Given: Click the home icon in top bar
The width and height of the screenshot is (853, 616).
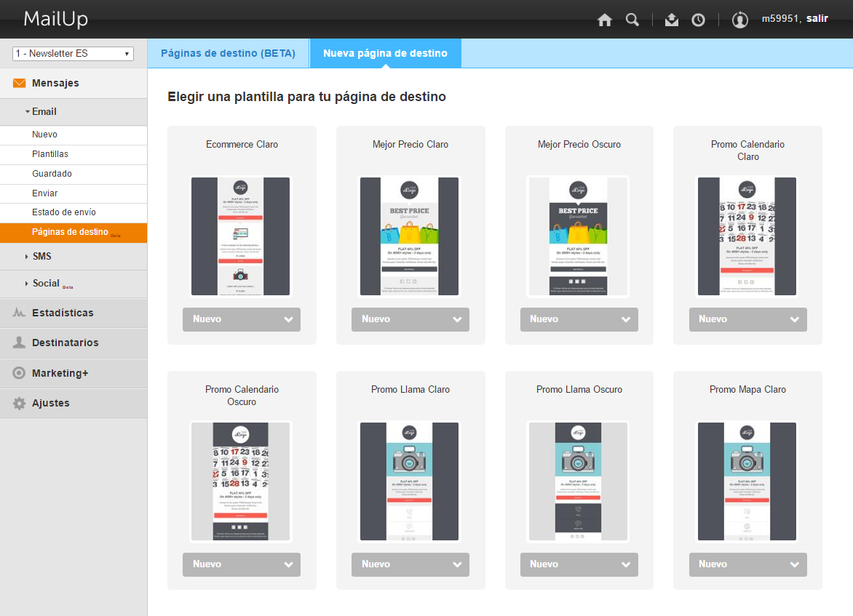Looking at the screenshot, I should tap(604, 20).
